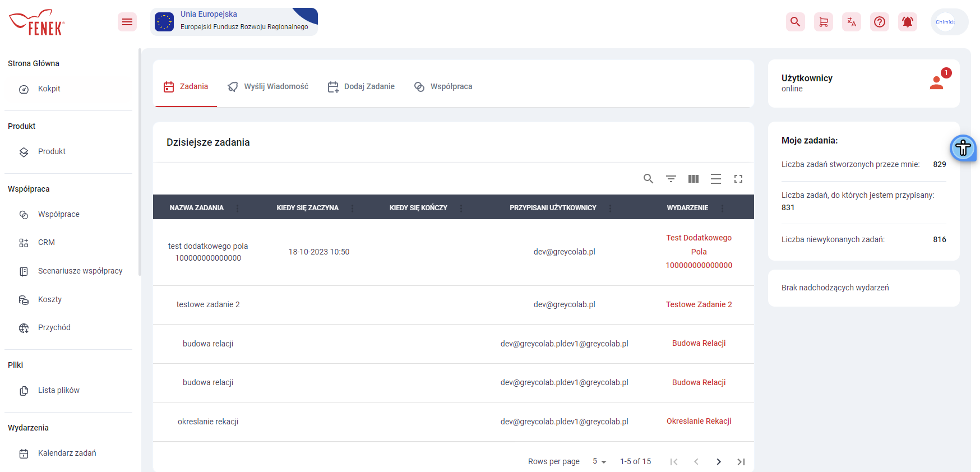This screenshot has height=472, width=980.
Task: Open the Test Dodatkowego Pola event link
Action: click(699, 251)
